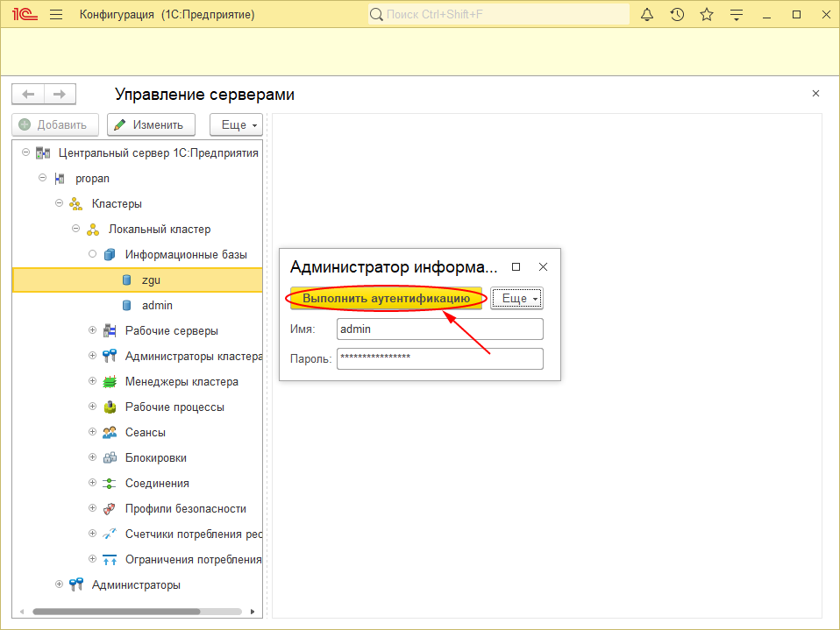Collapse the propan node

(x=42, y=178)
